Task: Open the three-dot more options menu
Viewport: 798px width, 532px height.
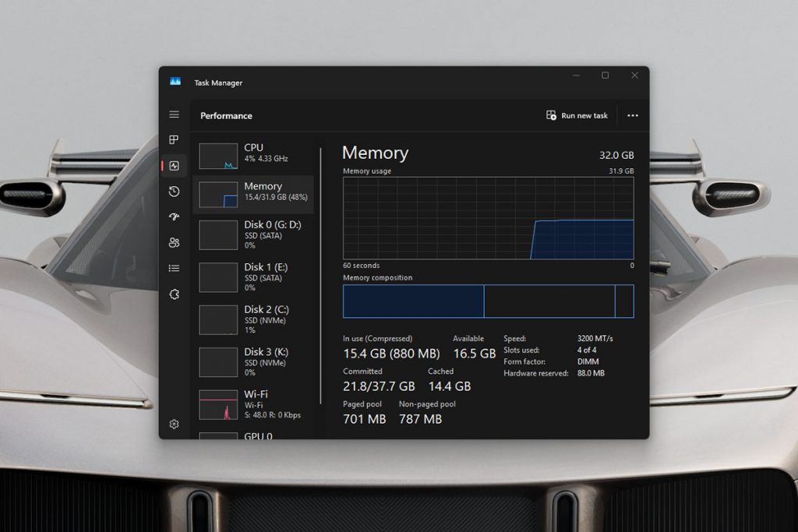Action: (633, 115)
